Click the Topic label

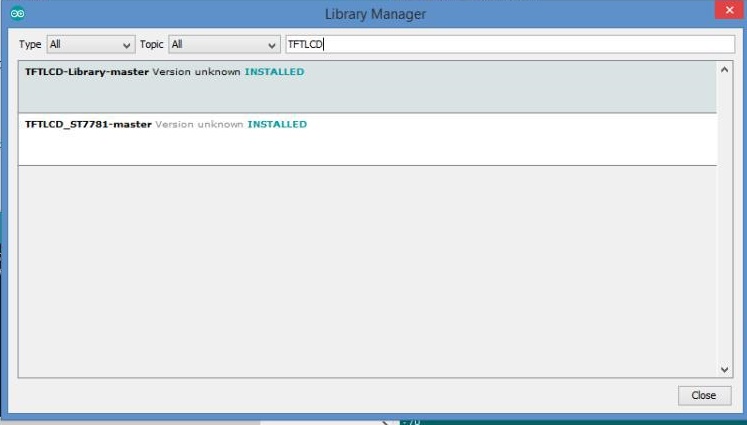[x=152, y=45]
